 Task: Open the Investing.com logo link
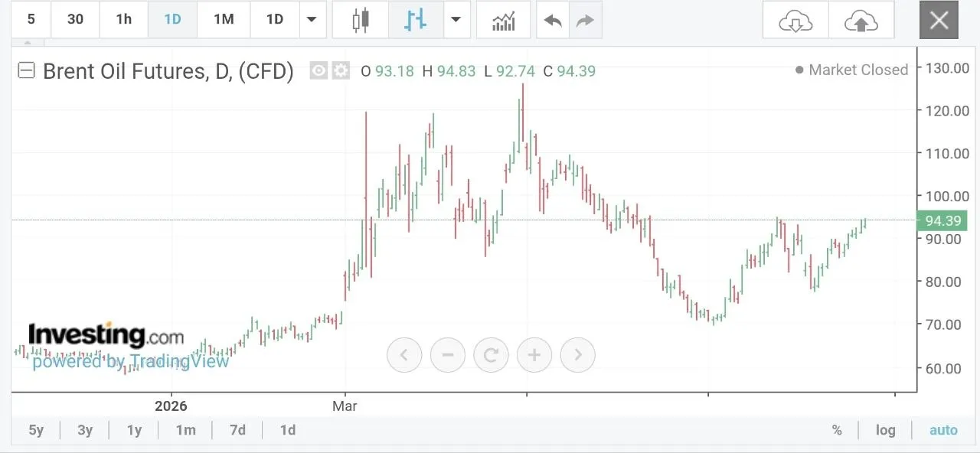point(106,335)
